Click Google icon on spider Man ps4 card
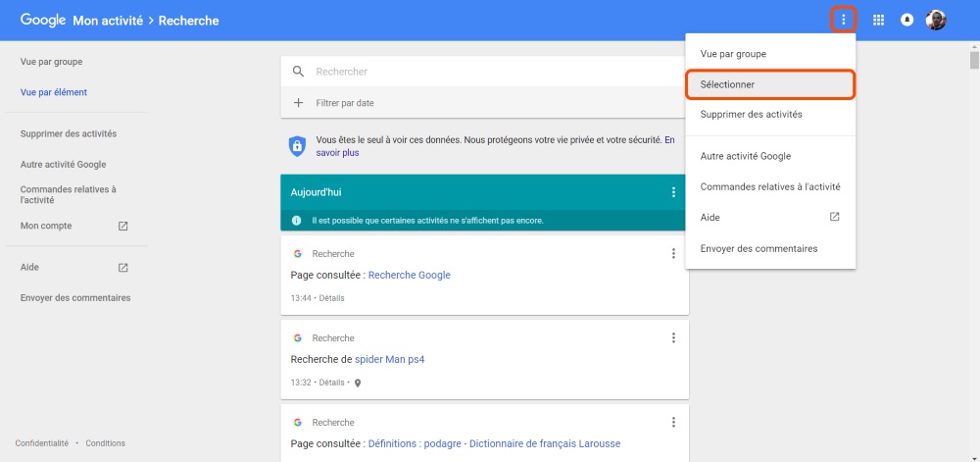The height and width of the screenshot is (462, 980). coord(298,337)
